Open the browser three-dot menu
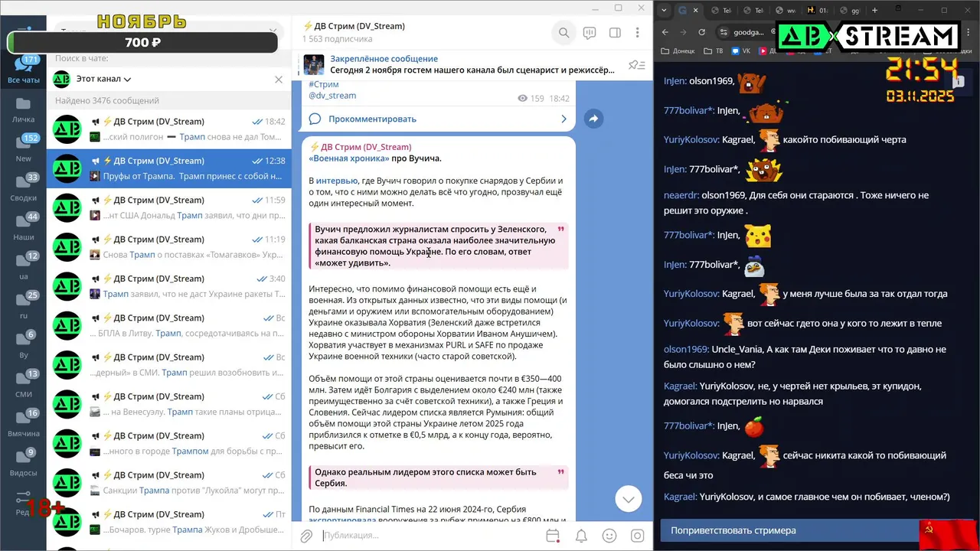The width and height of the screenshot is (980, 551). tap(969, 32)
